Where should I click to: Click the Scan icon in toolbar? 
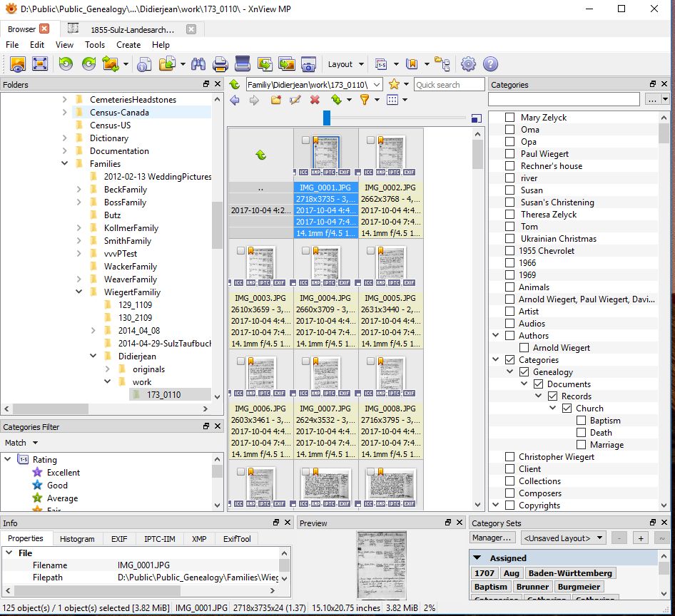coord(243,64)
